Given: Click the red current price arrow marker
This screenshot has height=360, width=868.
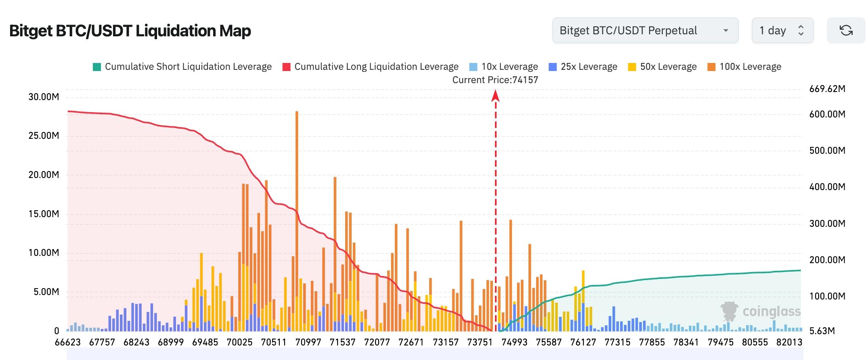Looking at the screenshot, I should pos(495,96).
